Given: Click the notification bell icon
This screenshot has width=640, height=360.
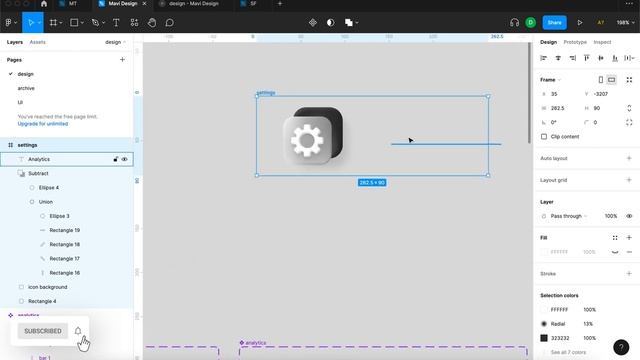Looking at the screenshot, I should click(78, 331).
